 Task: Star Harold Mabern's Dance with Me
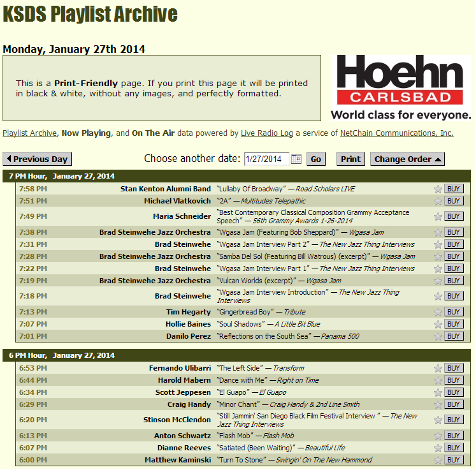tap(438, 381)
